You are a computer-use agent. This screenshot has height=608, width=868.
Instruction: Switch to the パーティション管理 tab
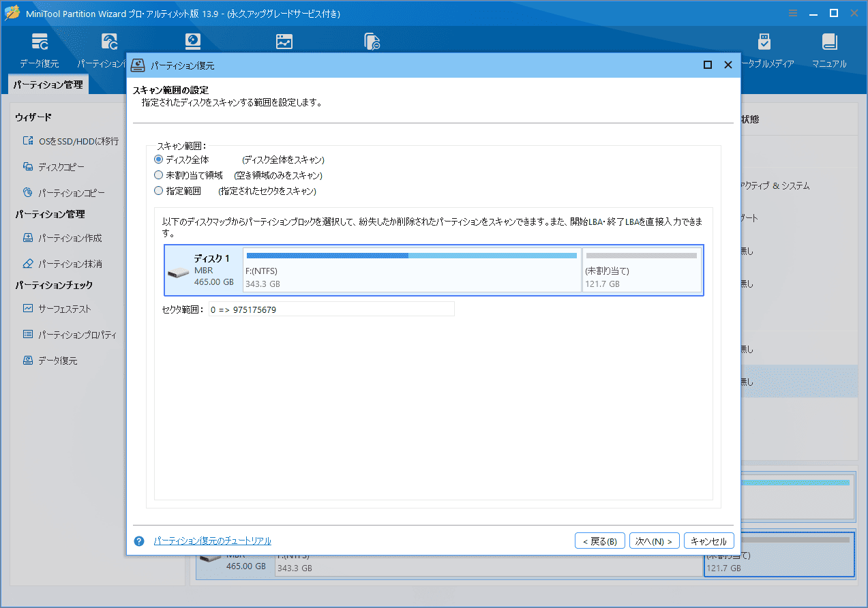coord(48,85)
